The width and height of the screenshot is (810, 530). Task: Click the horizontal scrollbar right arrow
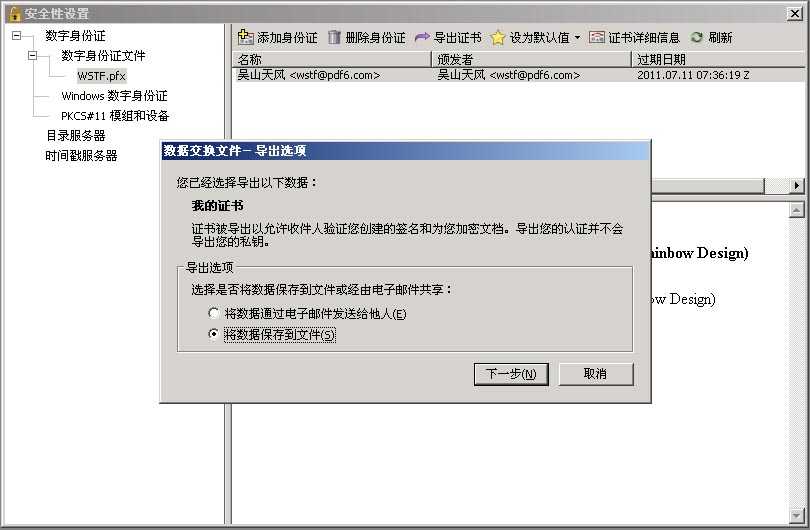tap(797, 185)
